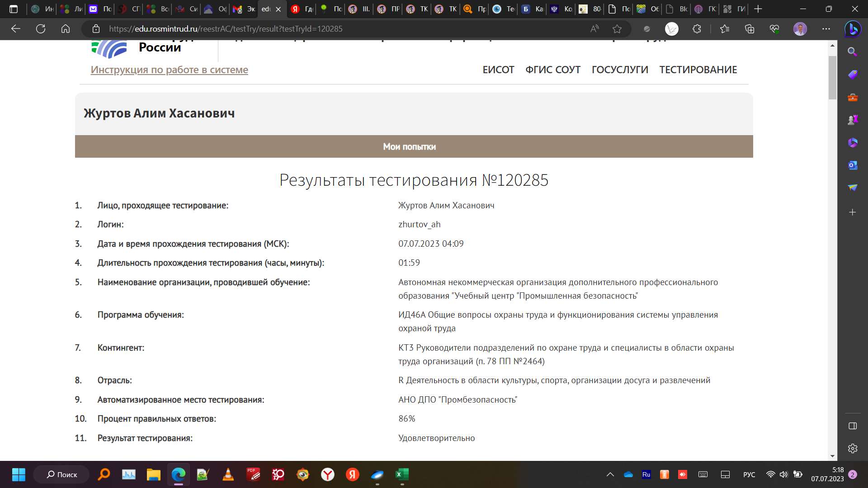Open the sidebar Microsoft 365 icon
This screenshot has width=868, height=488.
click(853, 143)
